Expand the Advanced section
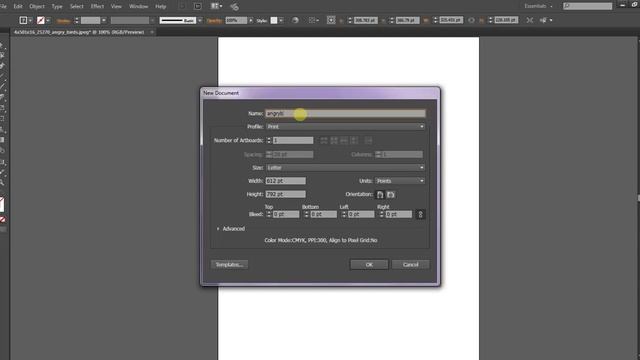 point(218,229)
